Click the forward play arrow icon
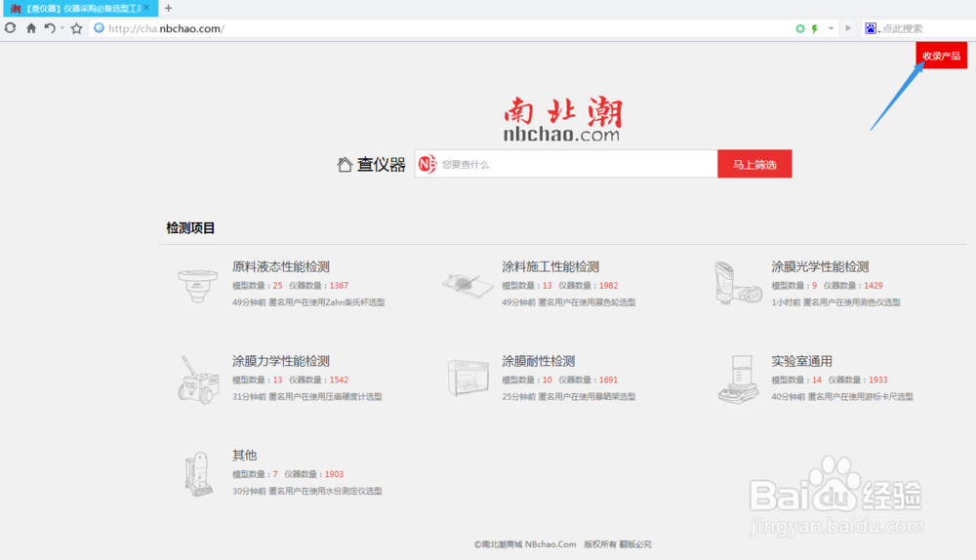 tap(848, 28)
